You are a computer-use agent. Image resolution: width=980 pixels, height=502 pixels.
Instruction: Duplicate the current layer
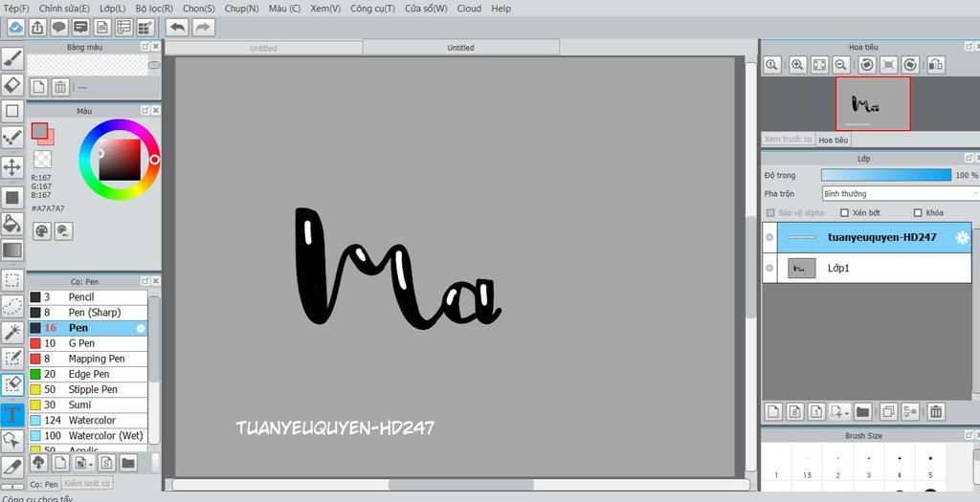[888, 411]
